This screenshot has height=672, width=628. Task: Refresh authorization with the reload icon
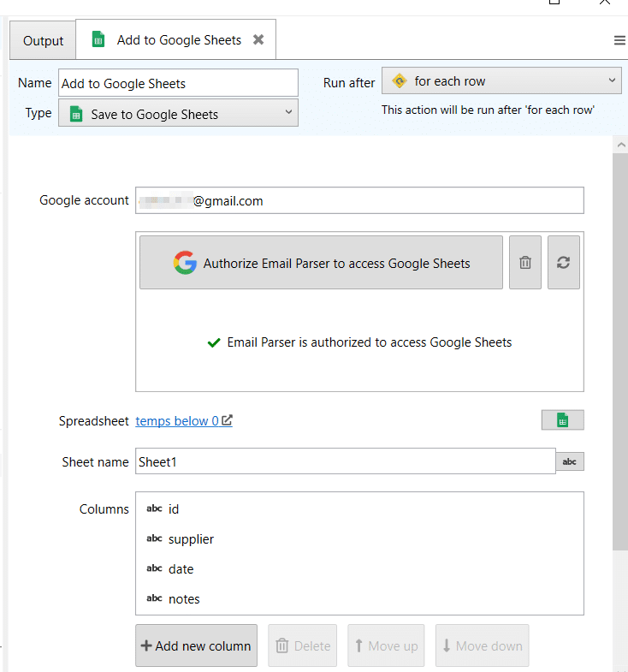563,263
